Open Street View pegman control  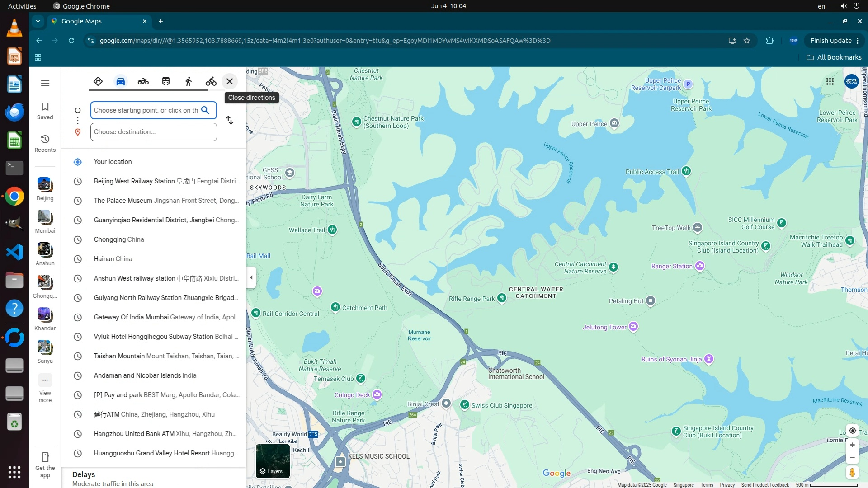(852, 473)
